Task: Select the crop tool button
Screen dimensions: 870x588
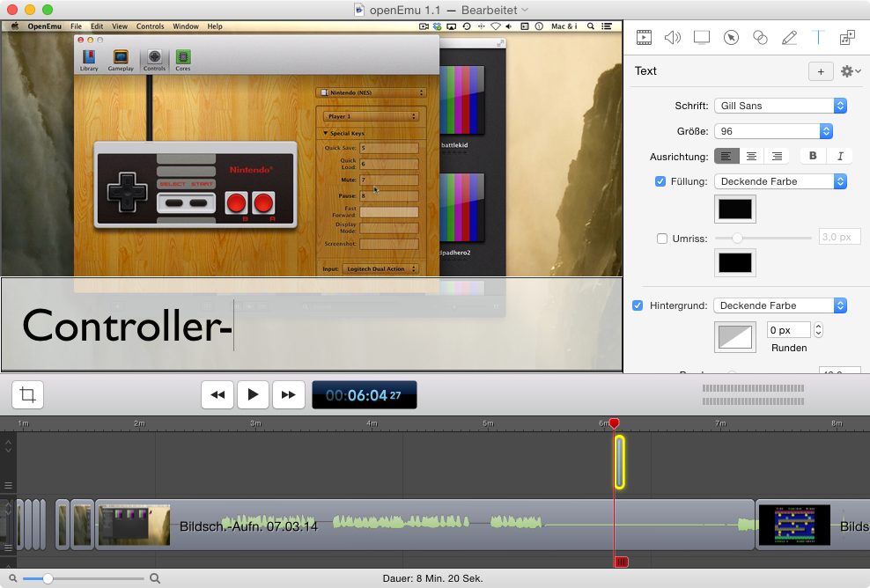Action: (x=27, y=394)
